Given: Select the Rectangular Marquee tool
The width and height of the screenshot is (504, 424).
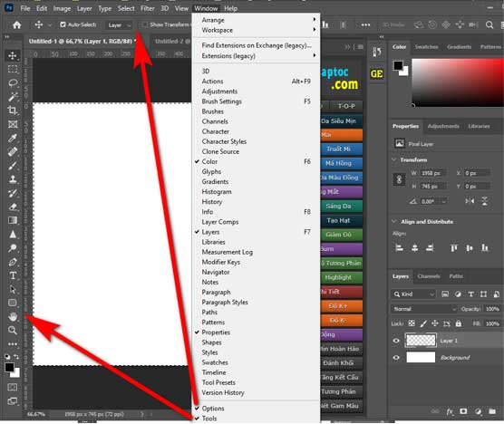Looking at the screenshot, I should [13, 70].
